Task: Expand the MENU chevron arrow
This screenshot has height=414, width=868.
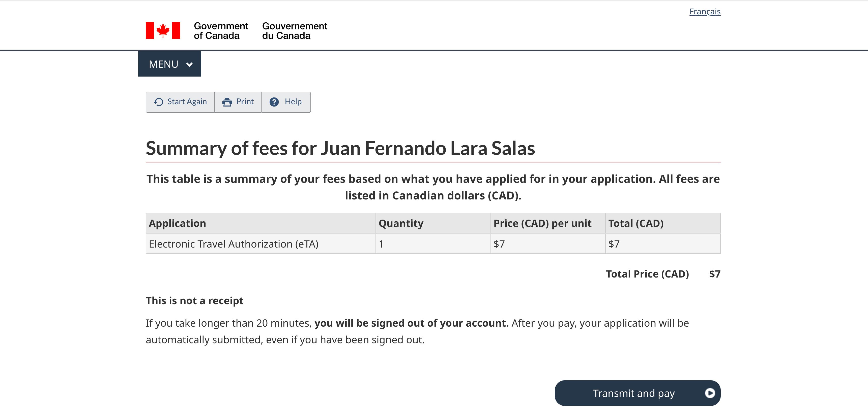Action: [189, 64]
